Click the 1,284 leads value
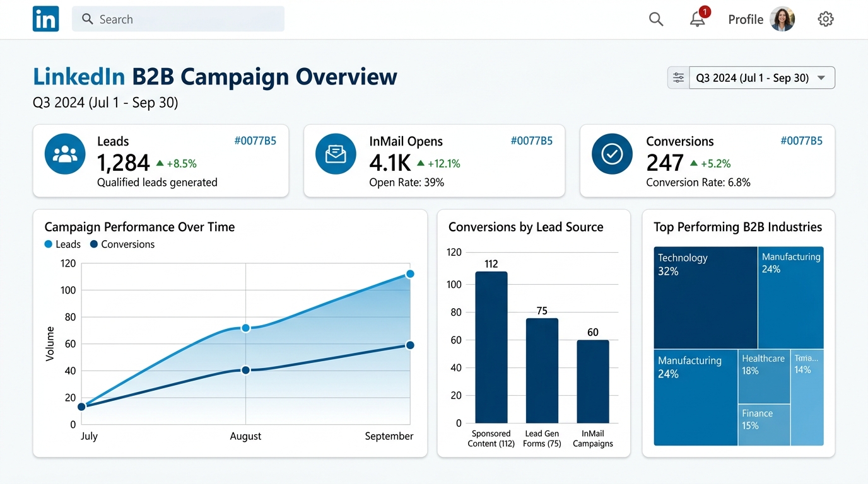This screenshot has width=868, height=484. point(123,163)
